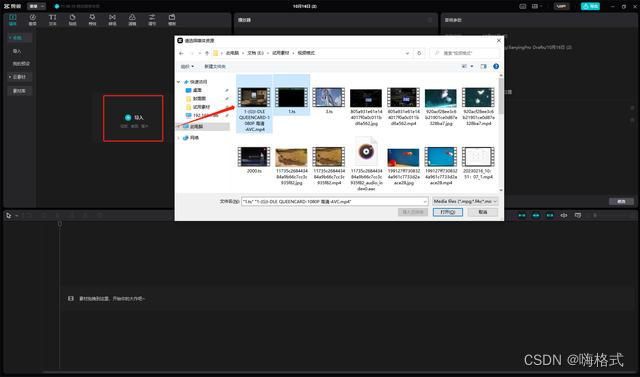Click the blue help icon in the dialog
Screen dimensions: 640x377
coord(496,66)
